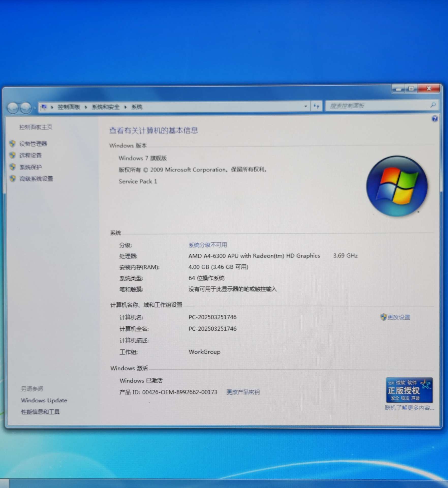Open the address bar history dropdown
The image size is (448, 488).
(x=305, y=106)
